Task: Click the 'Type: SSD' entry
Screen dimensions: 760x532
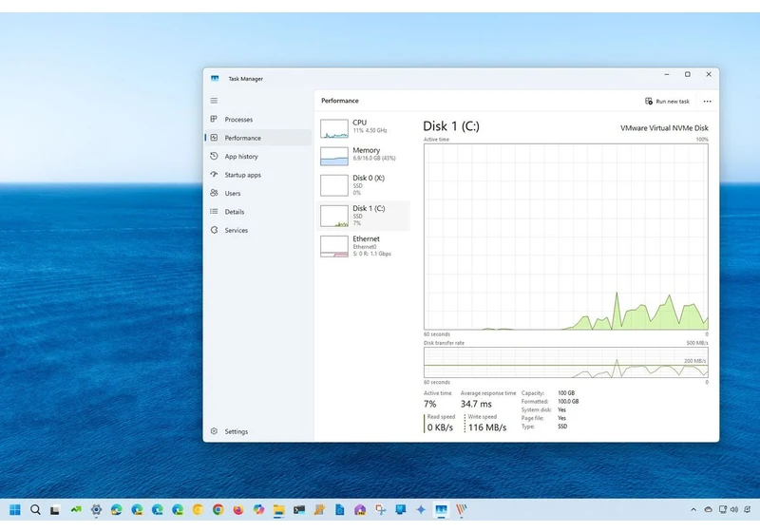Action: click(543, 427)
